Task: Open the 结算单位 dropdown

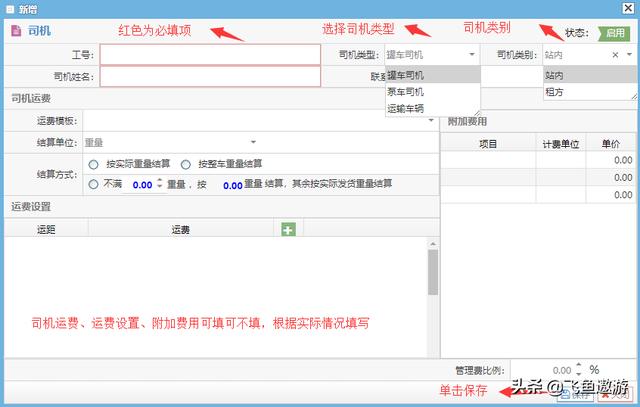Action: tap(253, 143)
